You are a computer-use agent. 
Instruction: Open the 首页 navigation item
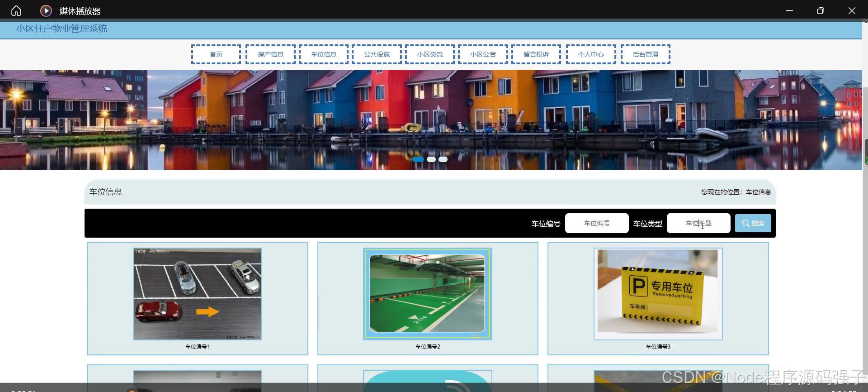[216, 54]
